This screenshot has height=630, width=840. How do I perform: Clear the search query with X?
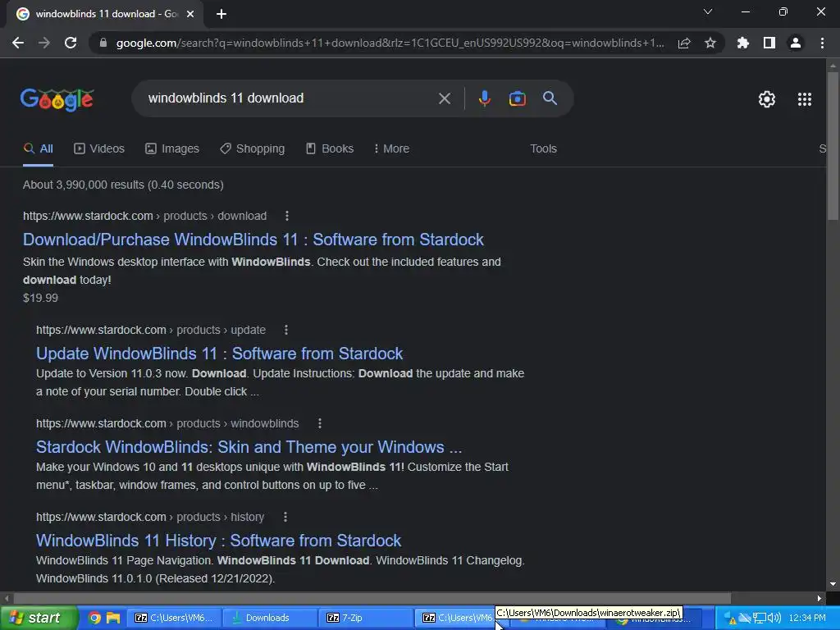445,98
